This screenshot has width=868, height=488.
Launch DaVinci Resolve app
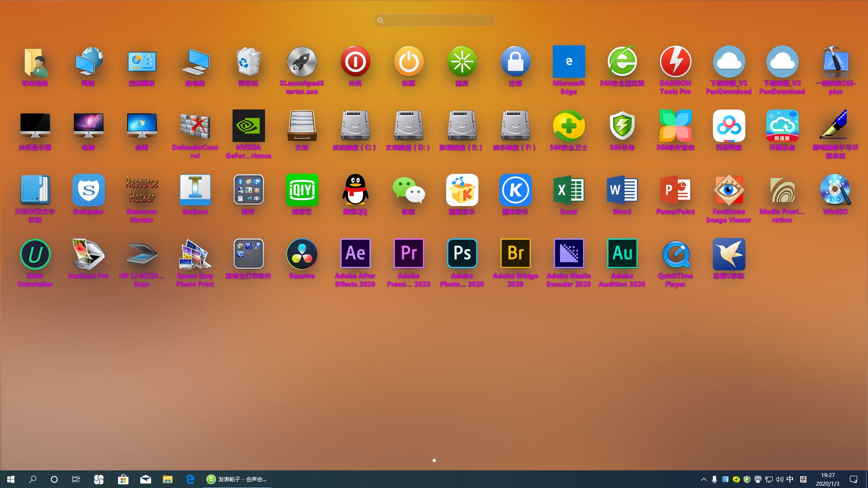302,254
